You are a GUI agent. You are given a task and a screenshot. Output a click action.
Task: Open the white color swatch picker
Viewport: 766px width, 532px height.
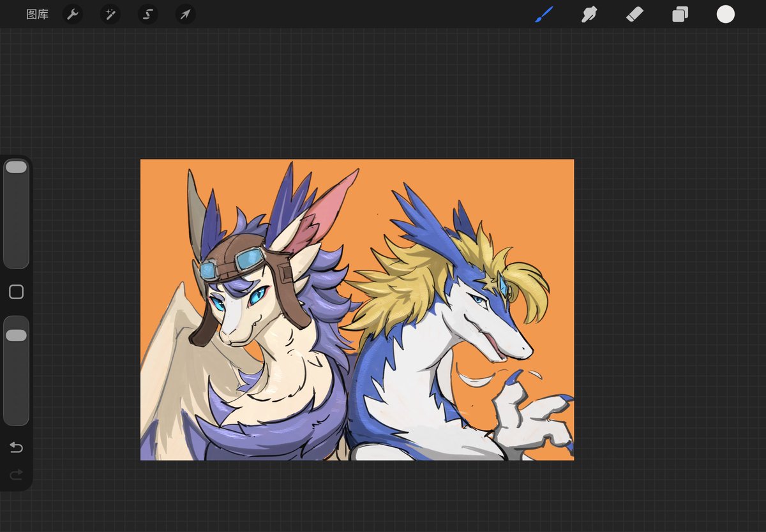[726, 14]
